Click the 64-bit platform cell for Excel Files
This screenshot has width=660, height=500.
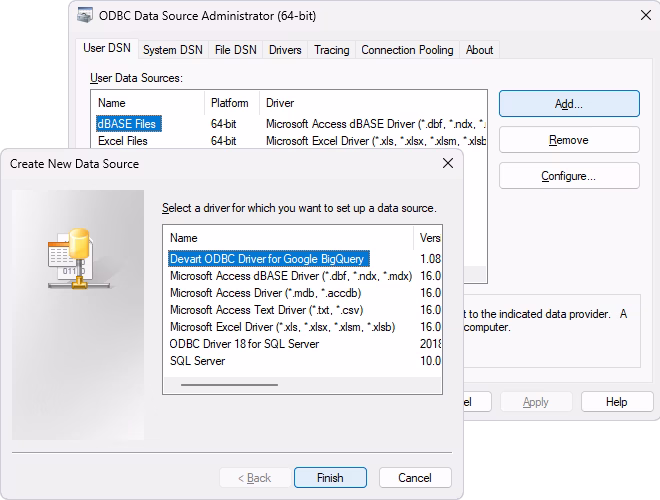(x=224, y=141)
